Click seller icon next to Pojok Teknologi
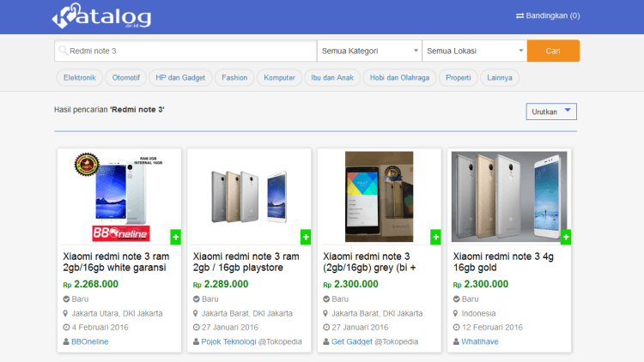 [x=197, y=341]
